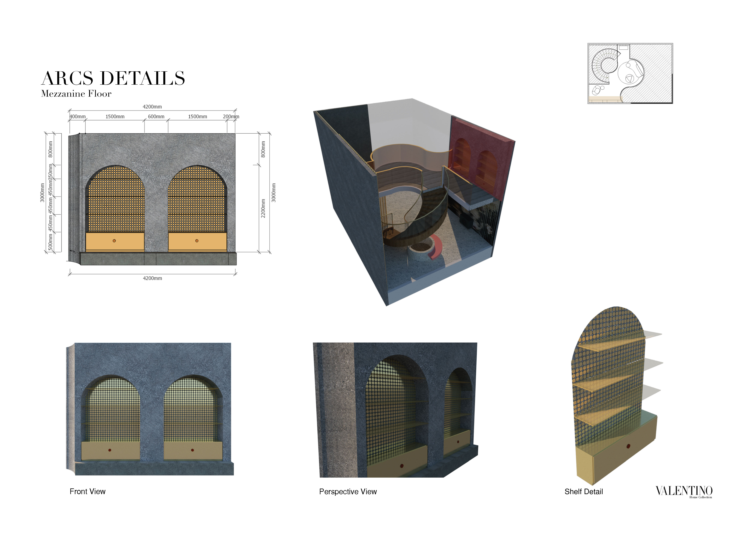Open the Perspective View render image
Image resolution: width=756 pixels, height=539 pixels.
395,410
